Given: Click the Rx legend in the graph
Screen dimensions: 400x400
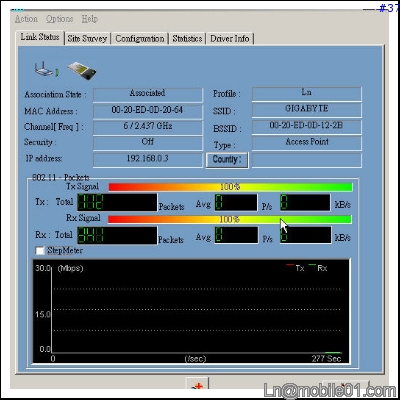Looking at the screenshot, I should coord(318,268).
